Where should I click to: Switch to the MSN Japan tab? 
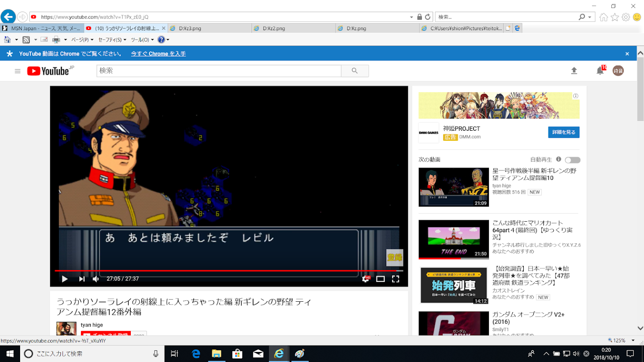point(42,28)
